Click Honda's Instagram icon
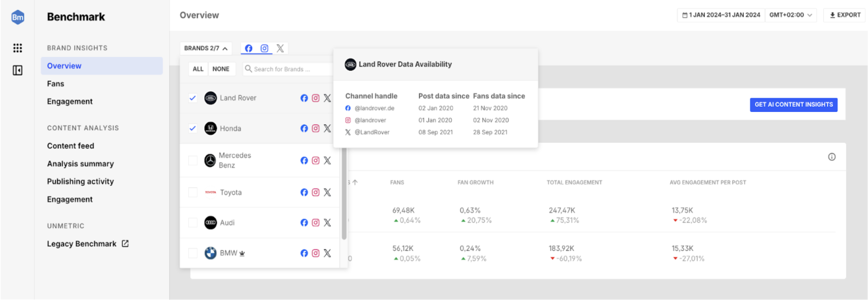The image size is (868, 300). click(316, 128)
